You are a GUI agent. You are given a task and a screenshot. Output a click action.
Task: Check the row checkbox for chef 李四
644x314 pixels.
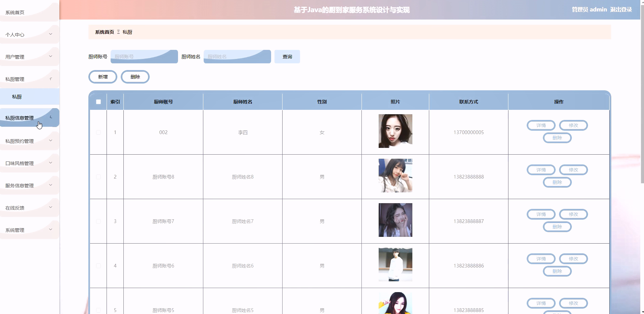(x=98, y=132)
